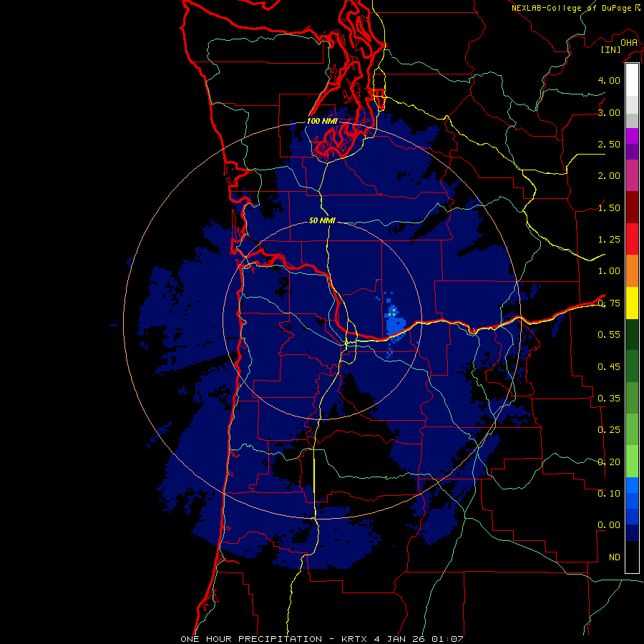Select the 0.00 legend value
The width and height of the screenshot is (644, 644).
tap(609, 525)
